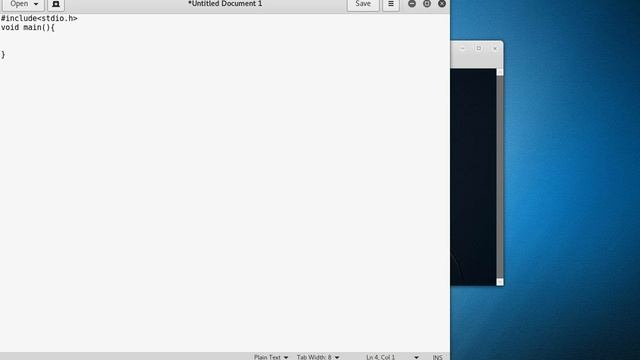Close the gedit window
Screen dimensions: 640x360
coord(442,4)
